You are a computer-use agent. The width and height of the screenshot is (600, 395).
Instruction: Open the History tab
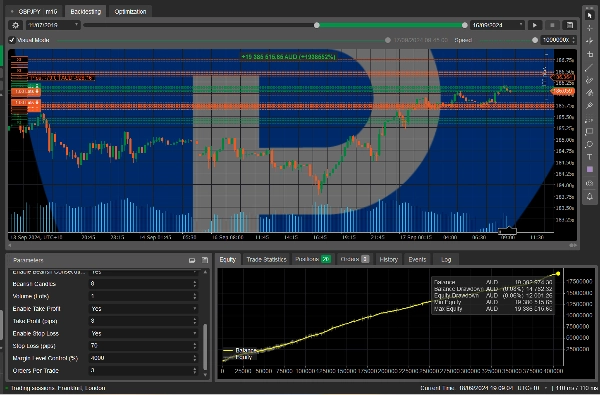pos(389,260)
